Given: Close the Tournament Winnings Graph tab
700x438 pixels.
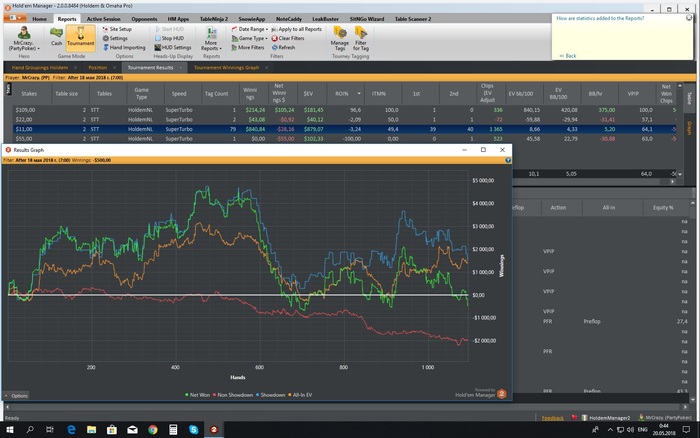Looking at the screenshot, I should point(267,68).
